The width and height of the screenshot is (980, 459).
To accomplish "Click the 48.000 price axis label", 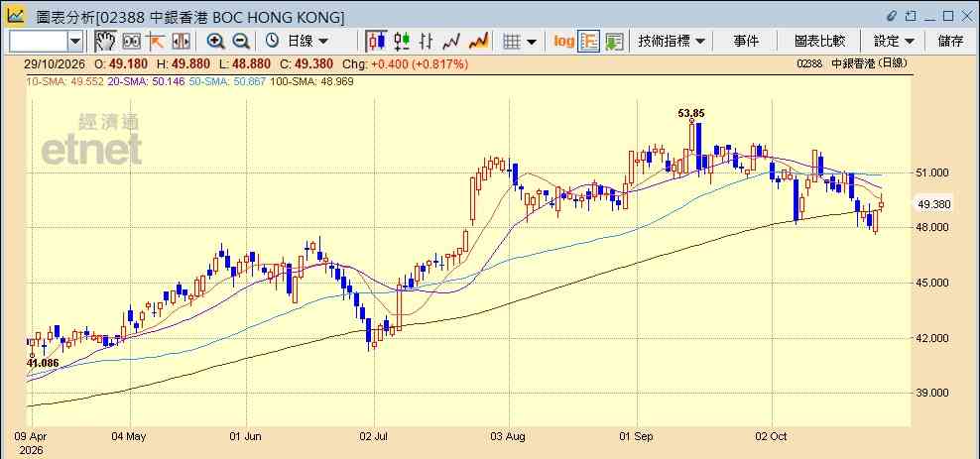I will click(x=934, y=228).
